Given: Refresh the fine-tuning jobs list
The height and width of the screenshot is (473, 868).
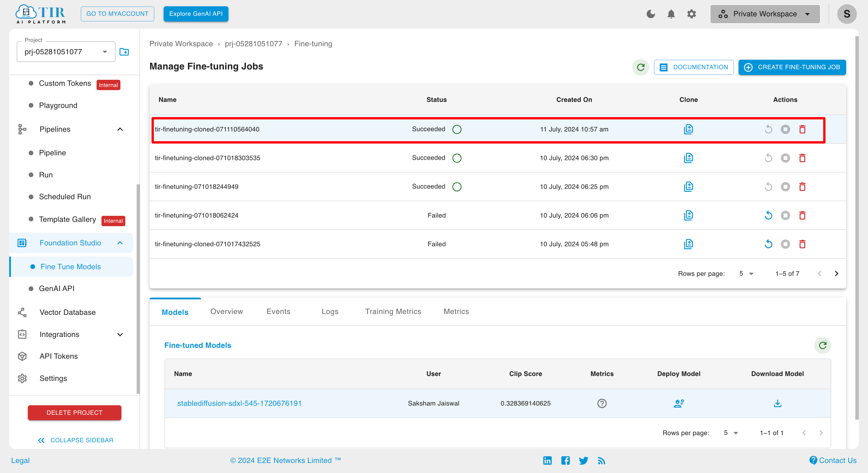Looking at the screenshot, I should [641, 67].
